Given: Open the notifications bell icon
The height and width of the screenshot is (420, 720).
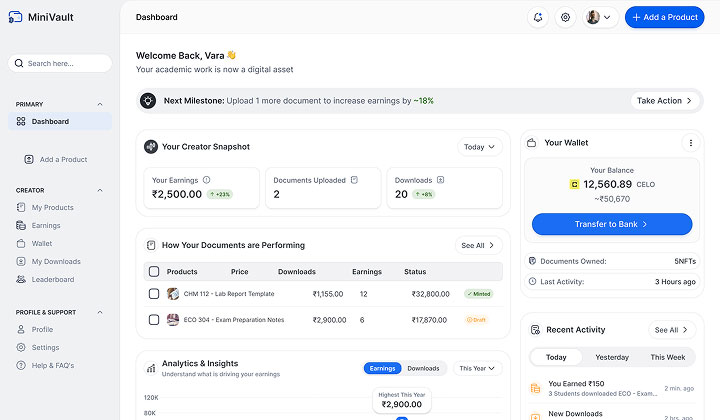Looking at the screenshot, I should [538, 17].
